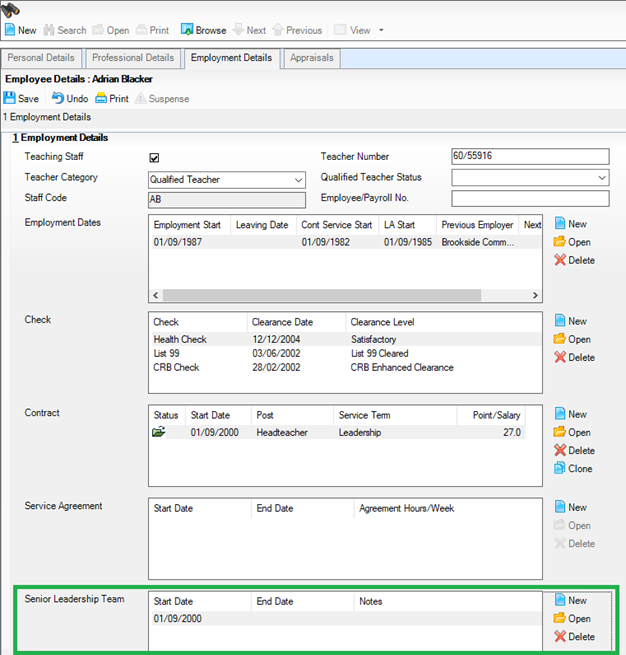Switch to the Personal Details tab
Image resolution: width=626 pixels, height=655 pixels.
coord(41,58)
